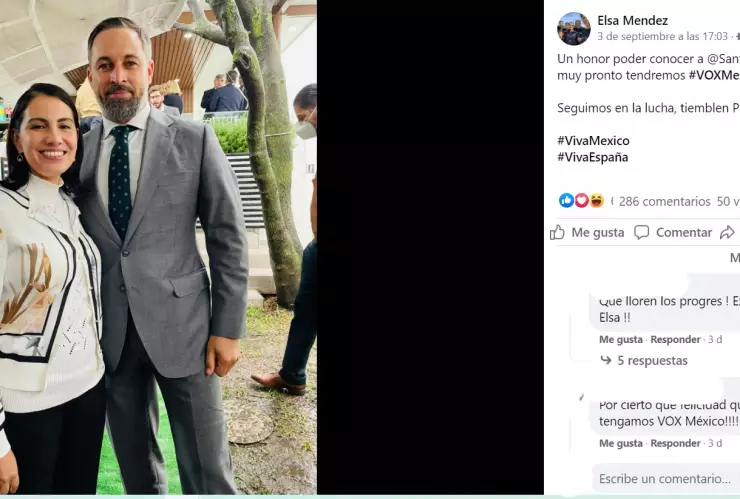Open Elsa Mendez's profile picture
The image size is (740, 499).
tap(574, 28)
